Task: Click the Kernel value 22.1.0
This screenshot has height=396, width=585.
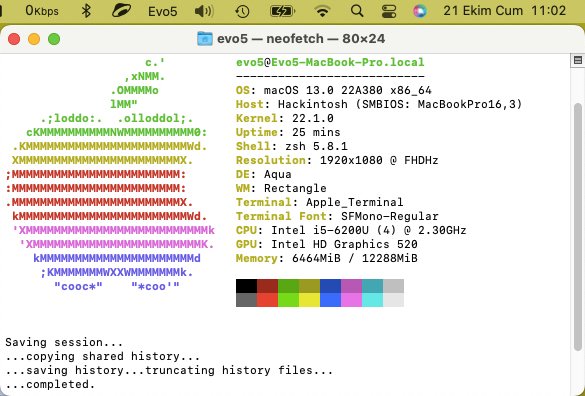Action: [313, 118]
